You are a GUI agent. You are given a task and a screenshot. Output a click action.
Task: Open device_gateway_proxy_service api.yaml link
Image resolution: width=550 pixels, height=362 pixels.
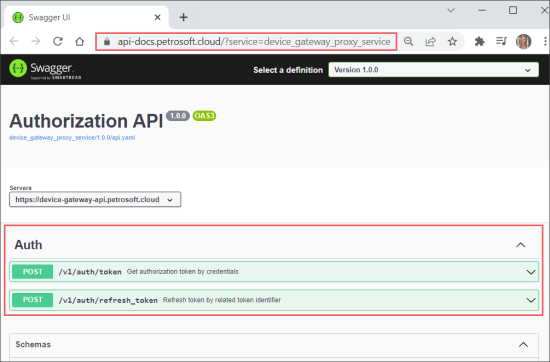pyautogui.click(x=72, y=138)
